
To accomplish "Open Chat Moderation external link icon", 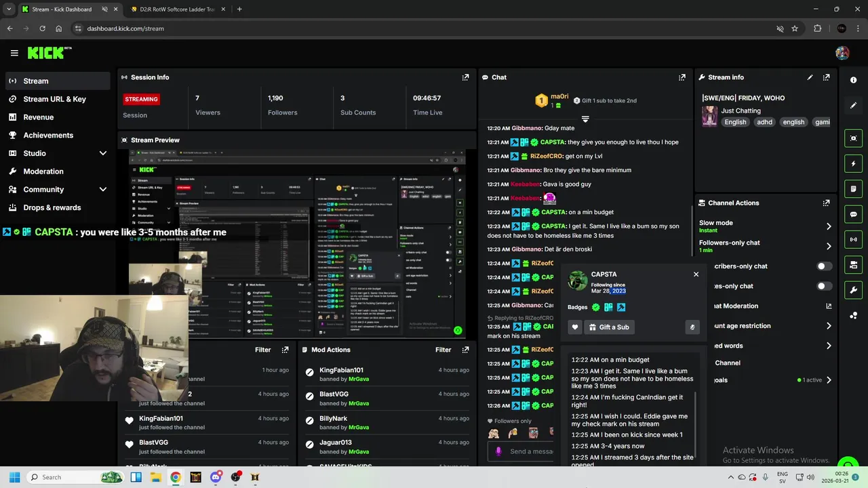I will [829, 306].
